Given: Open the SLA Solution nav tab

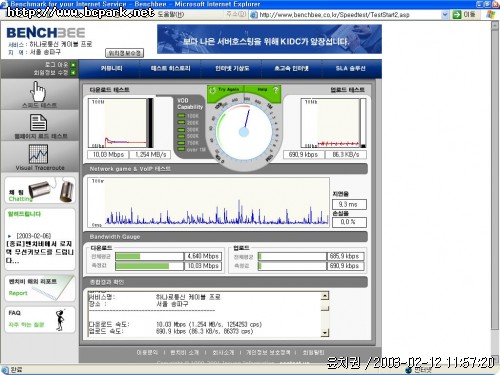Looking at the screenshot, I should [350, 69].
